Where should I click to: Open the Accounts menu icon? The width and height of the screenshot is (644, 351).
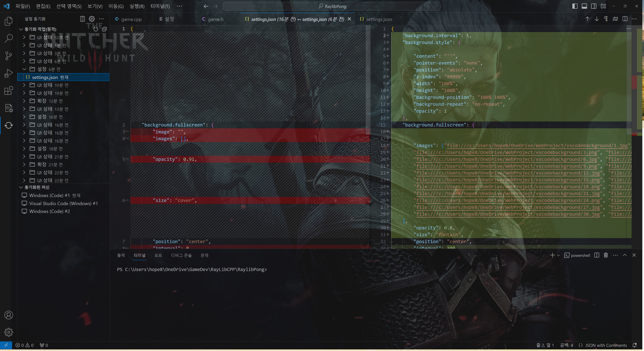(9, 315)
